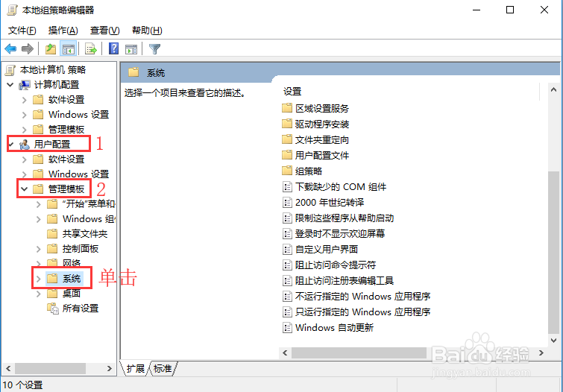
Task: Select 阻止访问注册表编辑工具 setting
Action: tap(345, 281)
